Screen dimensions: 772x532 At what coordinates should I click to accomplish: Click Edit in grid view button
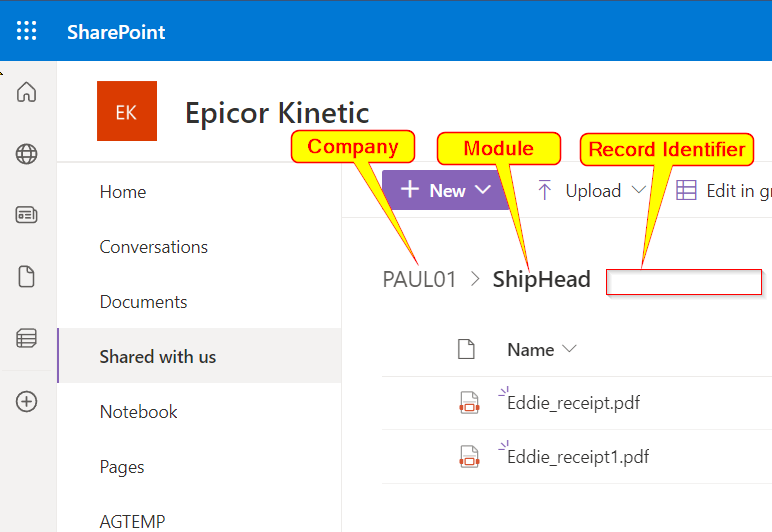coord(724,190)
